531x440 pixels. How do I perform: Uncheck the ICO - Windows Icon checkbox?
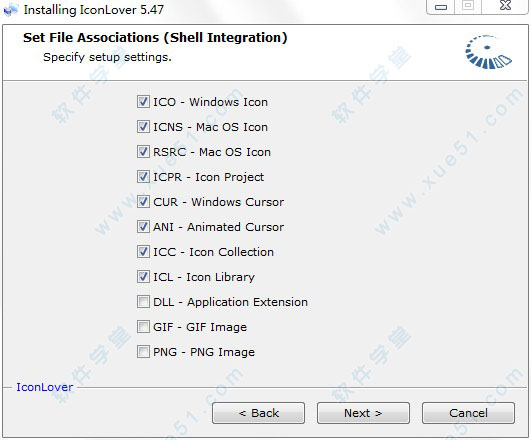[143, 102]
